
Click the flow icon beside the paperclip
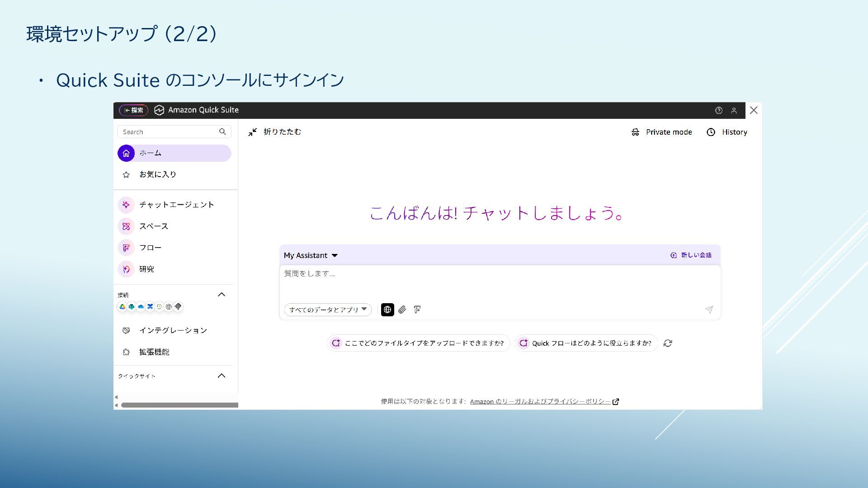pos(417,310)
